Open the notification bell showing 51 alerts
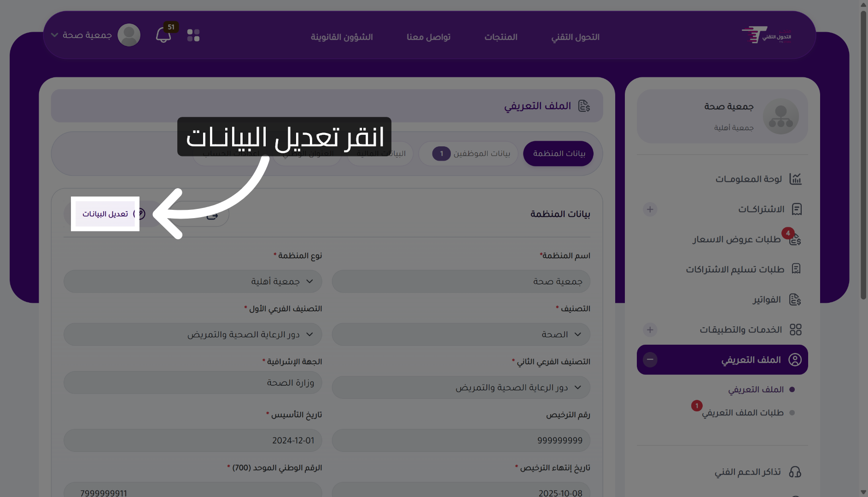This screenshot has width=868, height=497. [163, 35]
